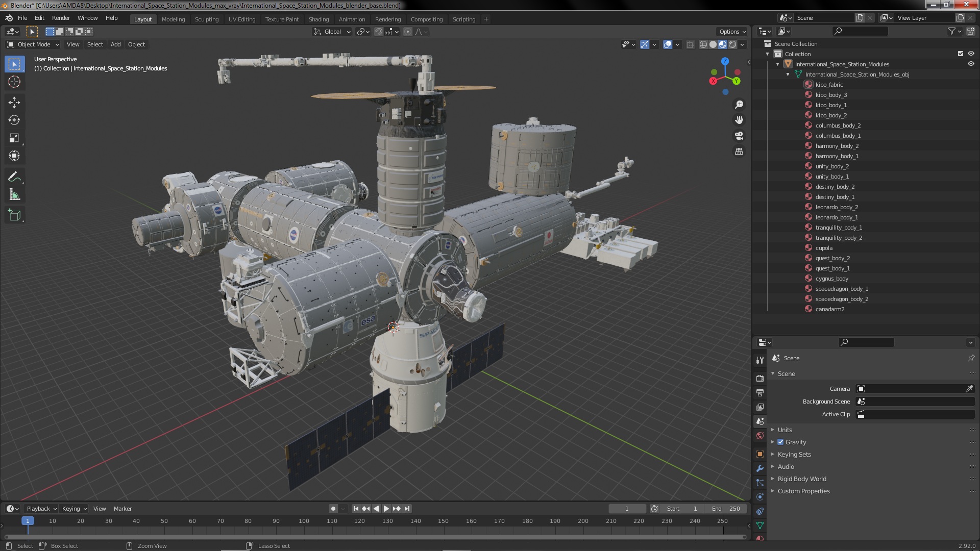Toggle Gravity checkbox
This screenshot has height=551, width=980.
coord(780,442)
